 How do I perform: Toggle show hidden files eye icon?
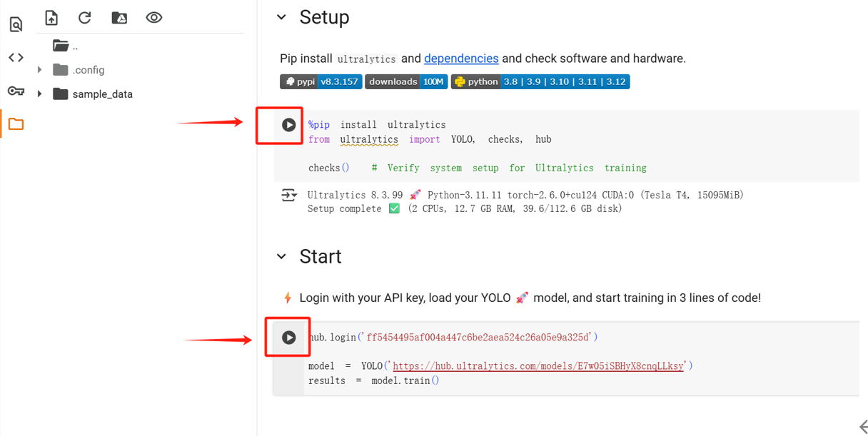(154, 17)
